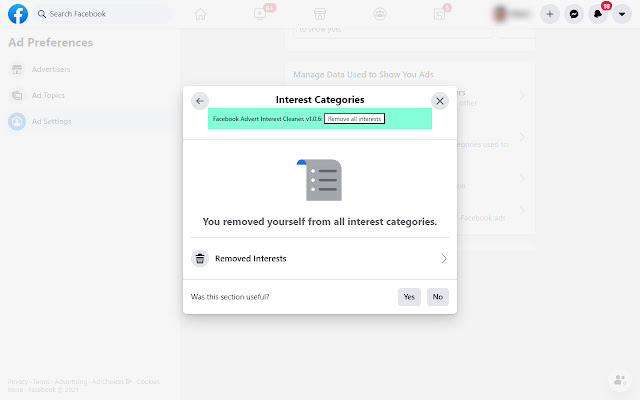Open Notifications bell
This screenshot has height=400, width=640.
598,14
